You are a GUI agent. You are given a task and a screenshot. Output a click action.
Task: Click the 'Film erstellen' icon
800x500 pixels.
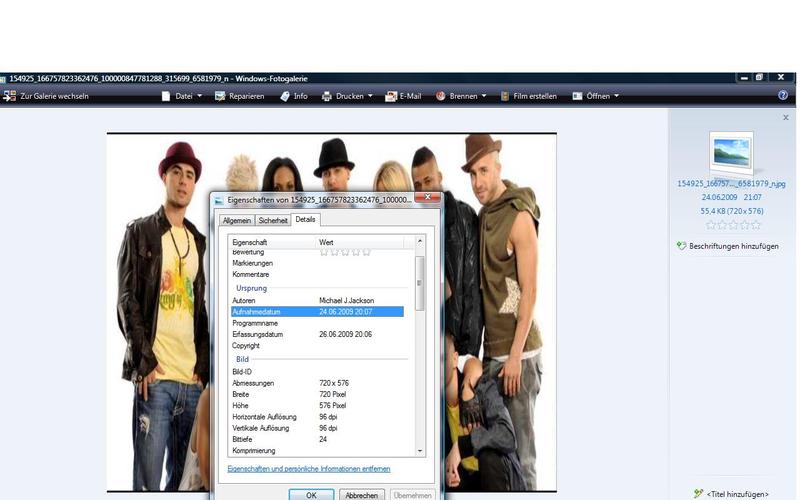[x=505, y=96]
